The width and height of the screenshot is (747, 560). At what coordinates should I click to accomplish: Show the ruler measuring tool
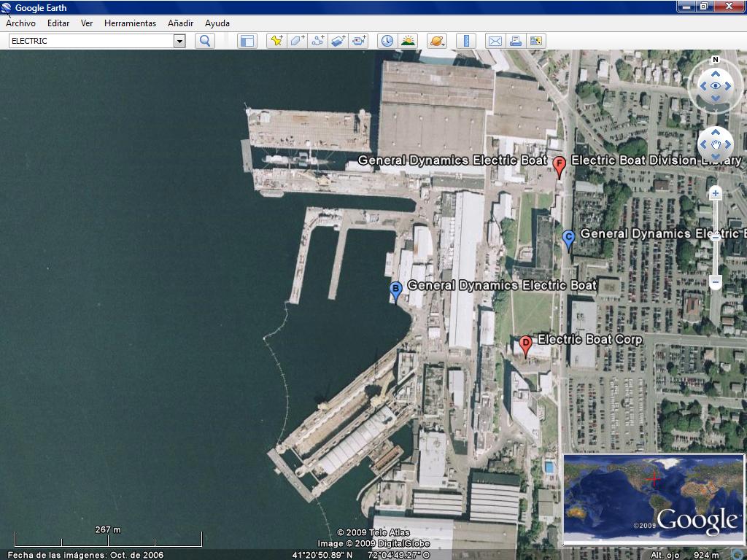click(465, 41)
